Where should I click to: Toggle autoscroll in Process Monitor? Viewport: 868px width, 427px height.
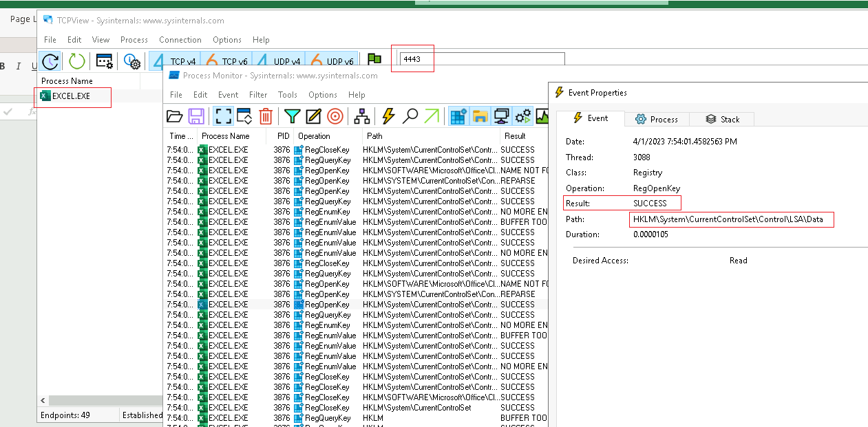(244, 116)
